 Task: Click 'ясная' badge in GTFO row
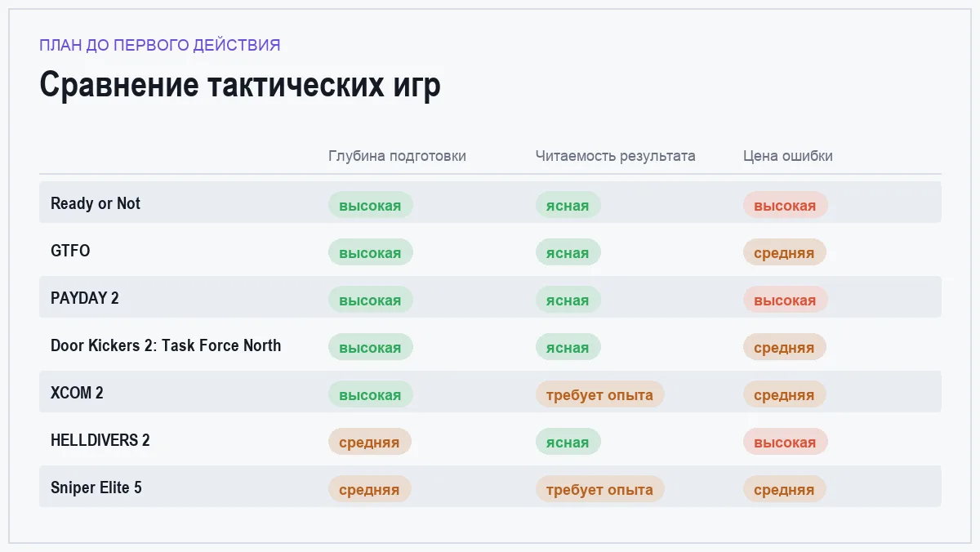568,252
